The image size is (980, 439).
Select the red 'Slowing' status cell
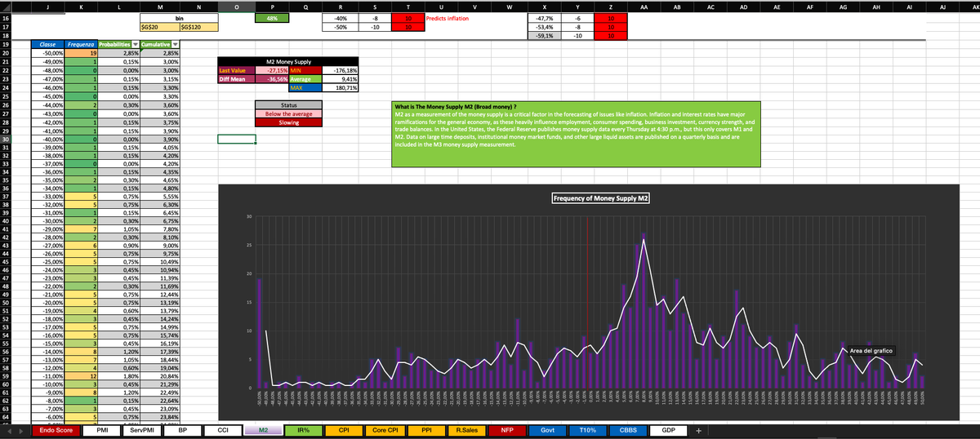click(289, 122)
